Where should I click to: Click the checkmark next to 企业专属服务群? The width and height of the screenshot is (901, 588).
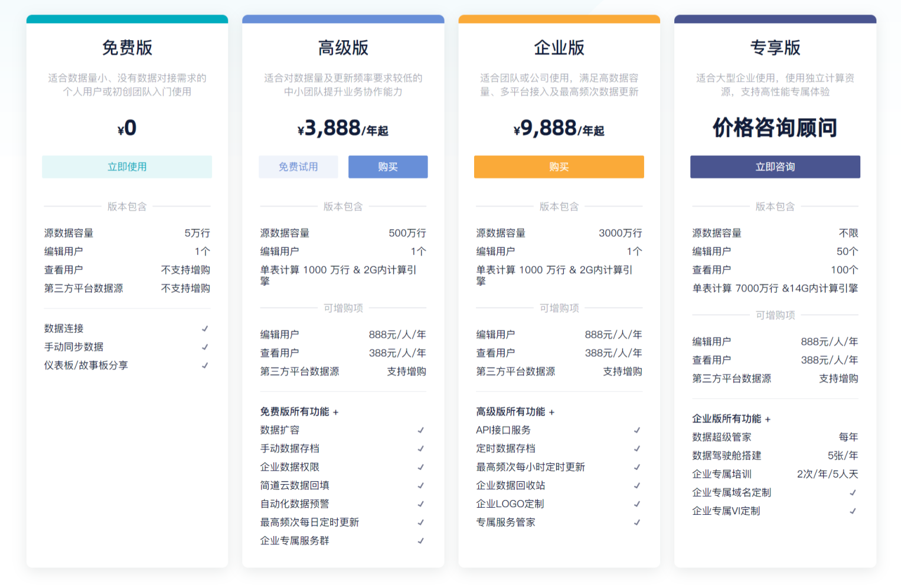coord(421,541)
